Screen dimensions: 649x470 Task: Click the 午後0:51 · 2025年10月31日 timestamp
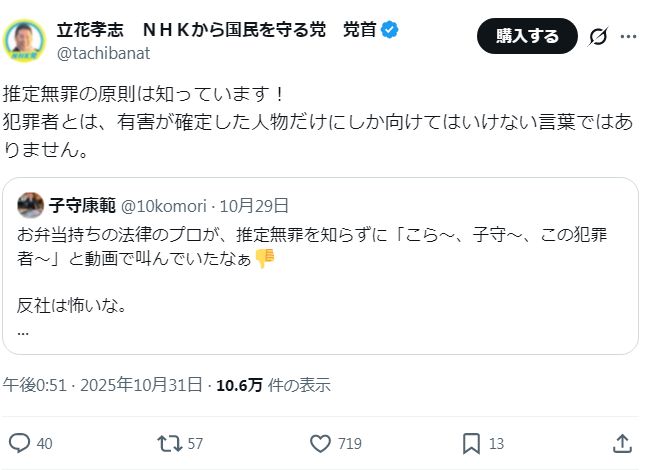pyautogui.click(x=103, y=385)
